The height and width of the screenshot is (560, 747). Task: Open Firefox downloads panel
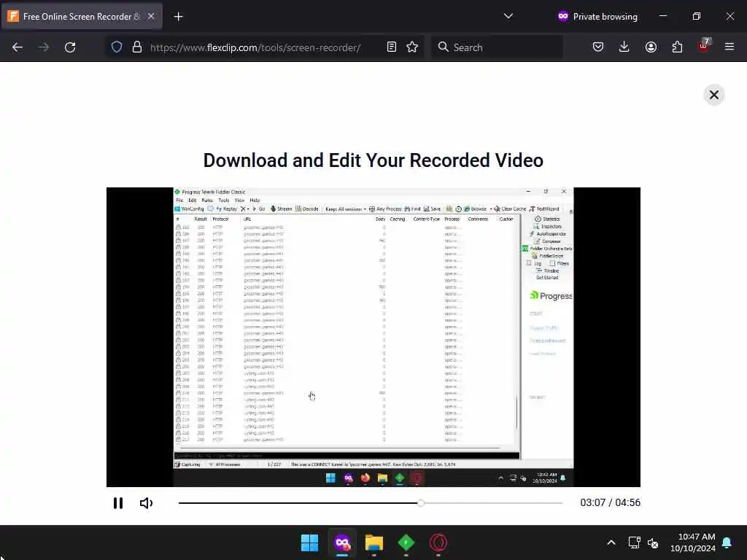pos(624,47)
